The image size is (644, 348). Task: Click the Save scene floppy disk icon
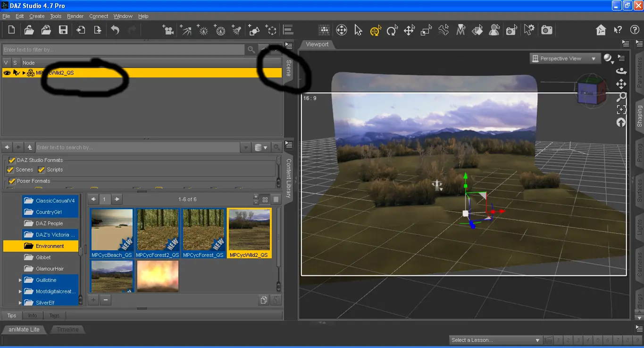pos(63,30)
